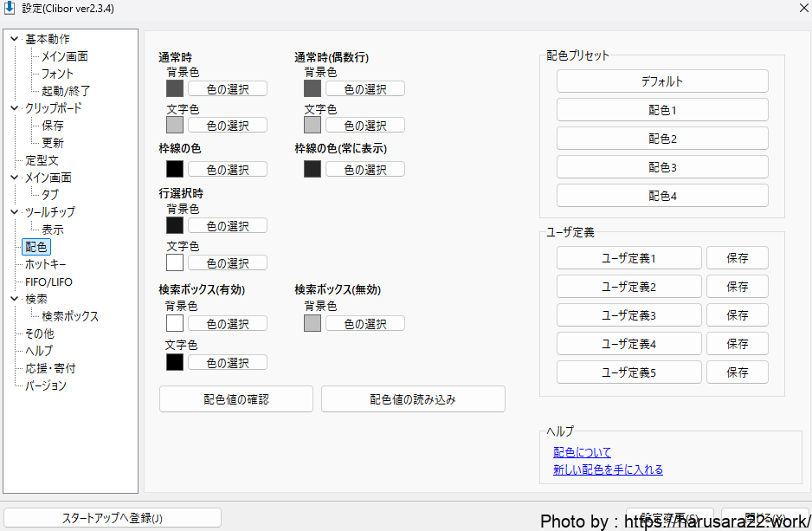
Task: Select FIFO/LIFO in the sidebar tree
Action: [48, 282]
